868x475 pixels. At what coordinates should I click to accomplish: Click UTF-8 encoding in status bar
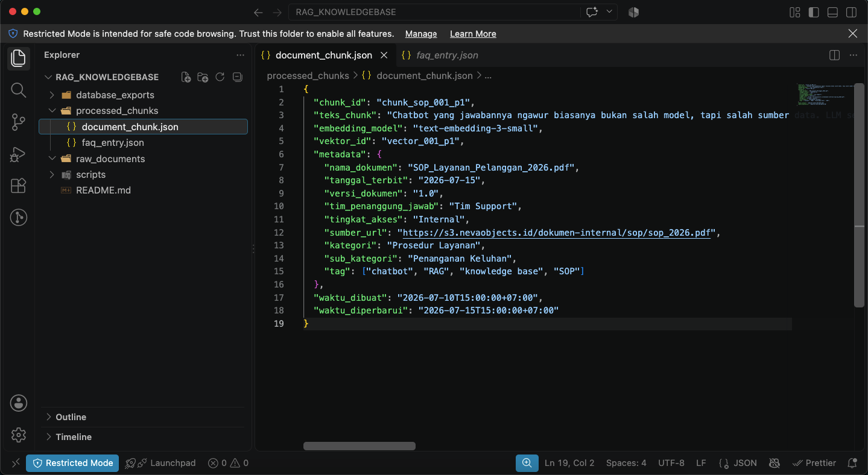(671, 463)
